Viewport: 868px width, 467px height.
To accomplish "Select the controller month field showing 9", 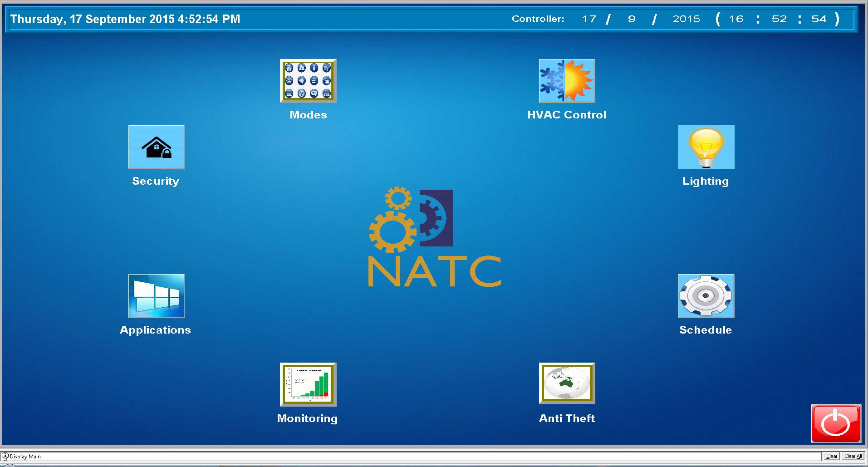I will (632, 19).
